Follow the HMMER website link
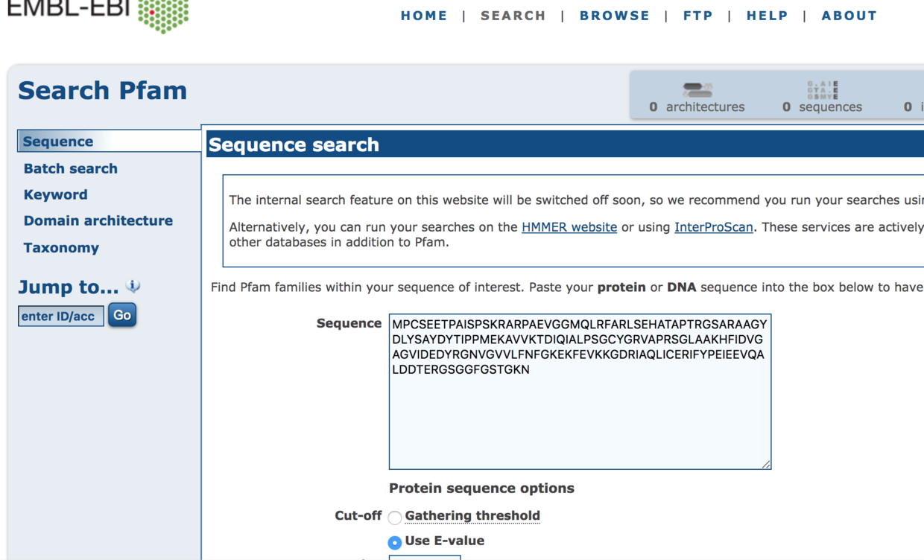Image resolution: width=924 pixels, height=560 pixels. point(569,227)
